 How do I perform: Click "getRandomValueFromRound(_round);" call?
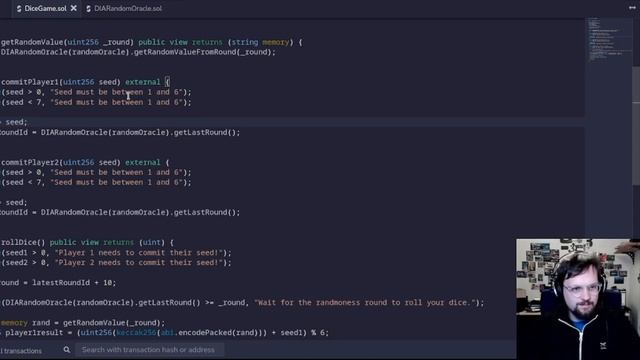coord(204,52)
